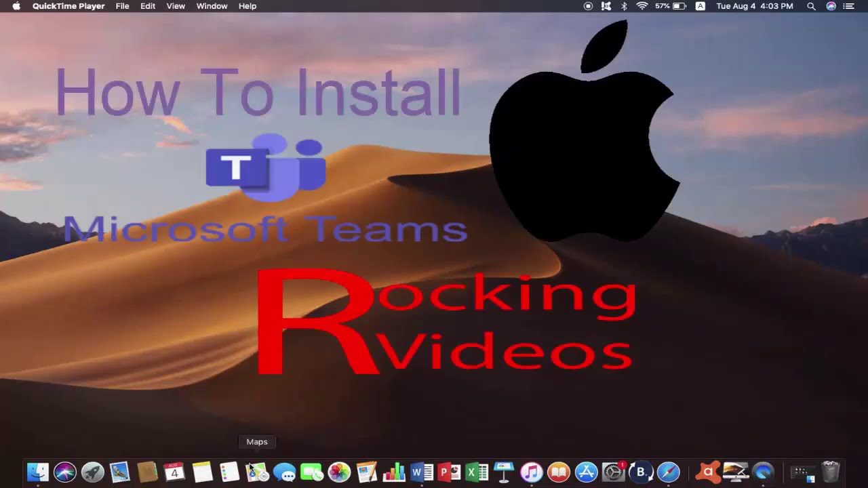Launch Microsoft Word from dock
Viewport: 868px width, 488px height.
pos(422,472)
